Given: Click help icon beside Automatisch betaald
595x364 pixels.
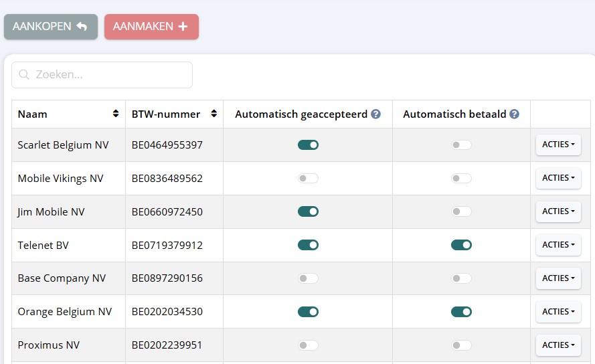Looking at the screenshot, I should tap(514, 114).
